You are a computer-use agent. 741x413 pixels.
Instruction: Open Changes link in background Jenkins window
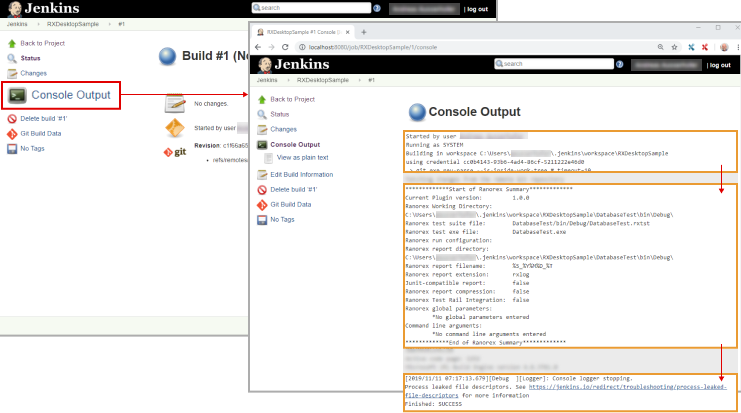34,73
